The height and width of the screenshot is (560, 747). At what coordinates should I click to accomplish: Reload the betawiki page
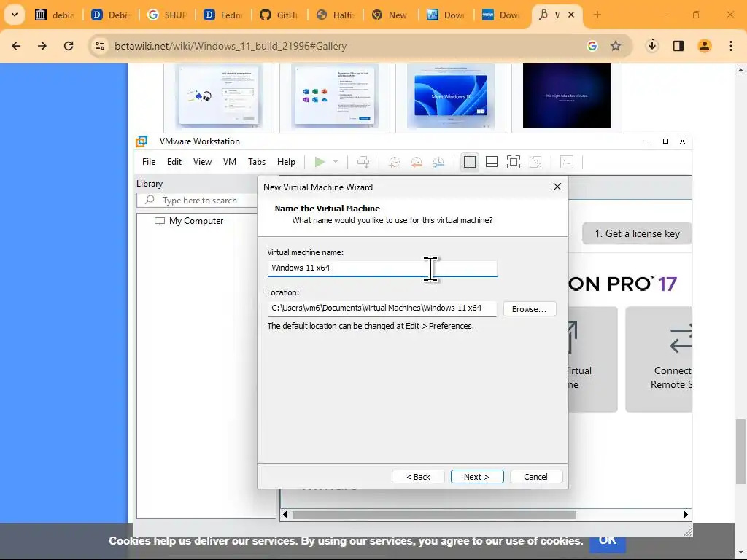(x=69, y=46)
